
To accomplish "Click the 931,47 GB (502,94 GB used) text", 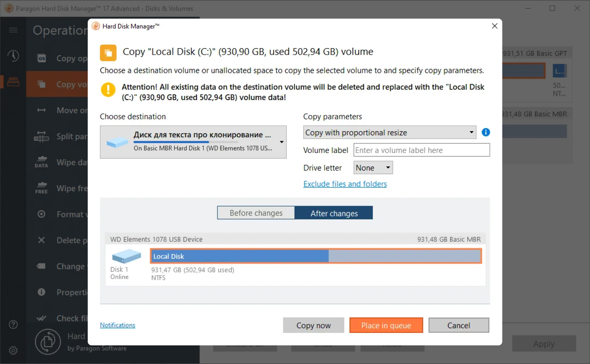I will (x=193, y=270).
